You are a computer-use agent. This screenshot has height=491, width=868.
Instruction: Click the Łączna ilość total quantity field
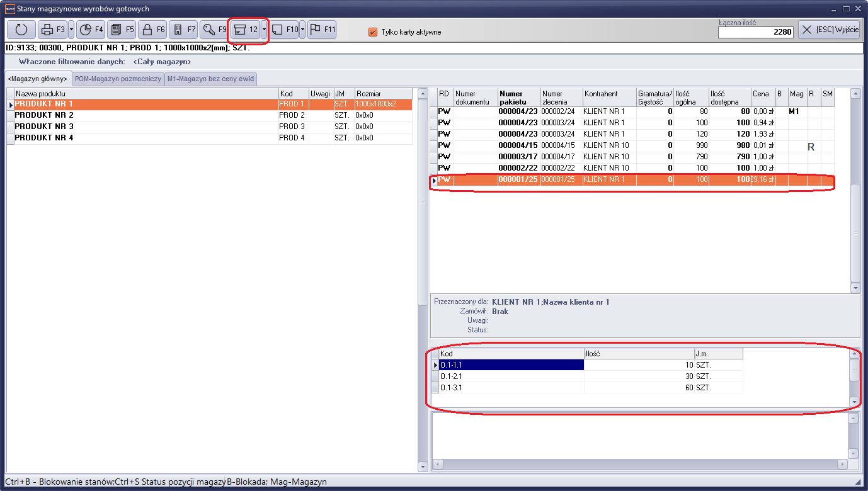(756, 32)
